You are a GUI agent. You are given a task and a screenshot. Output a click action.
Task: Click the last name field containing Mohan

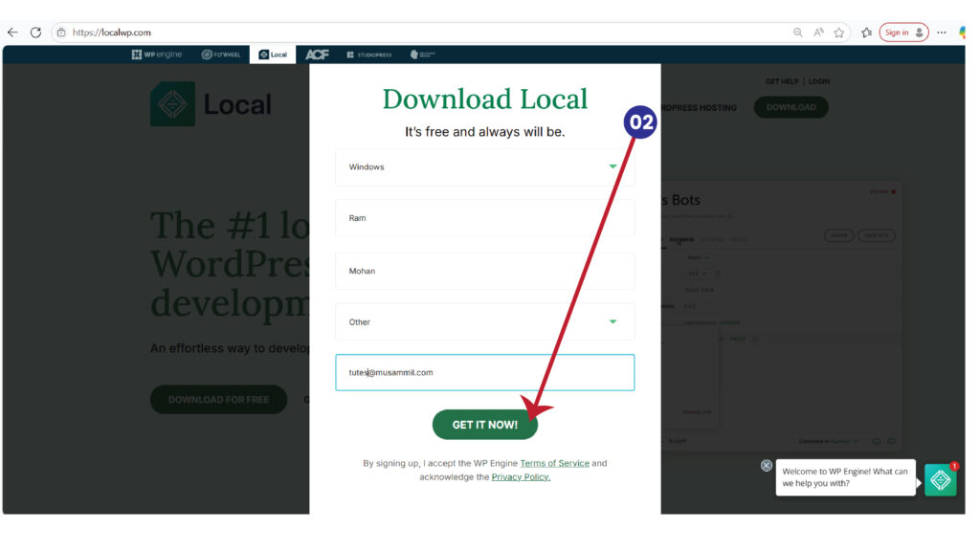point(485,271)
